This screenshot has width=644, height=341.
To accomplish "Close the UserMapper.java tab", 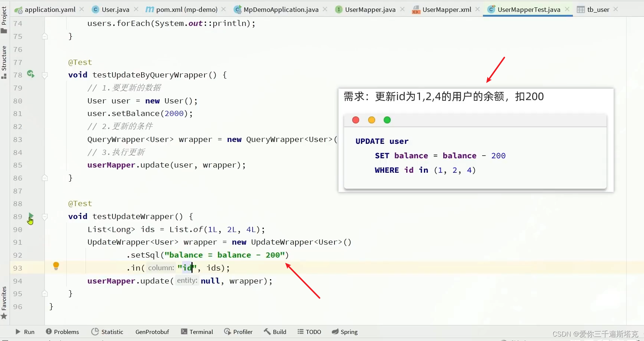I will pyautogui.click(x=402, y=9).
